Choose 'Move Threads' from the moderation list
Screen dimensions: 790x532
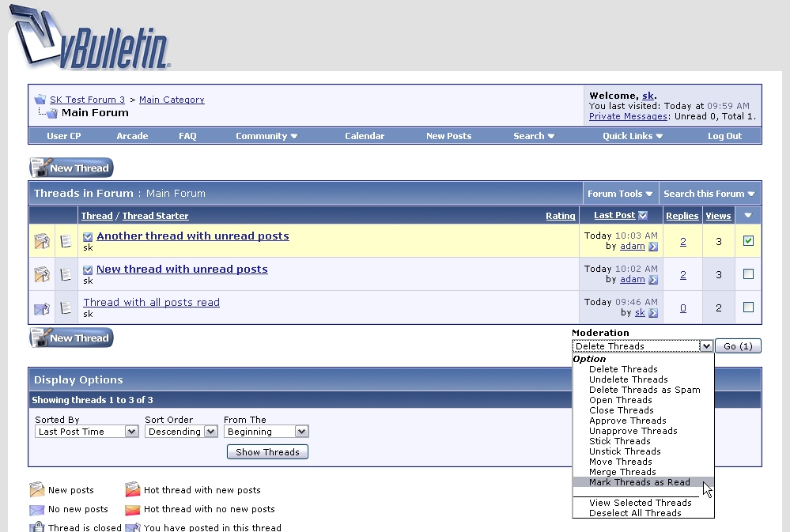pyautogui.click(x=620, y=462)
